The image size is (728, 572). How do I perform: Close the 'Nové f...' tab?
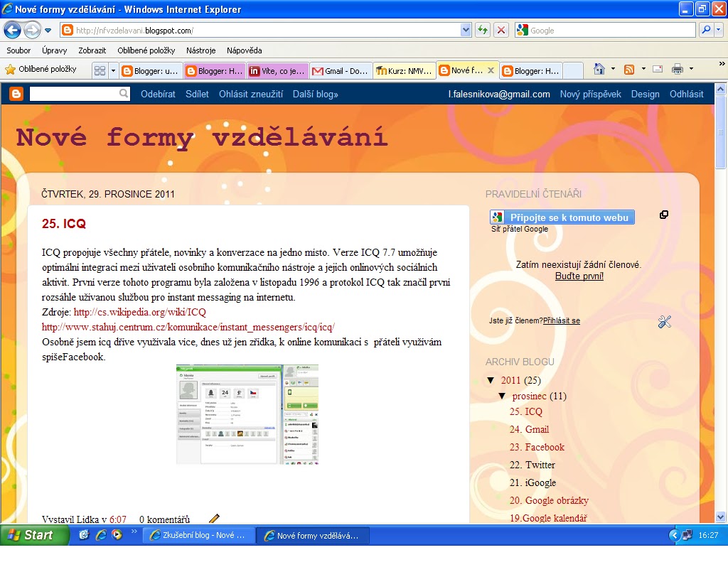click(x=491, y=70)
